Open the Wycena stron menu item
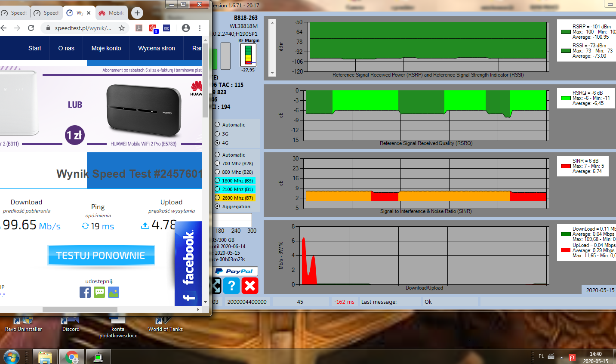The image size is (616, 364). pyautogui.click(x=157, y=48)
